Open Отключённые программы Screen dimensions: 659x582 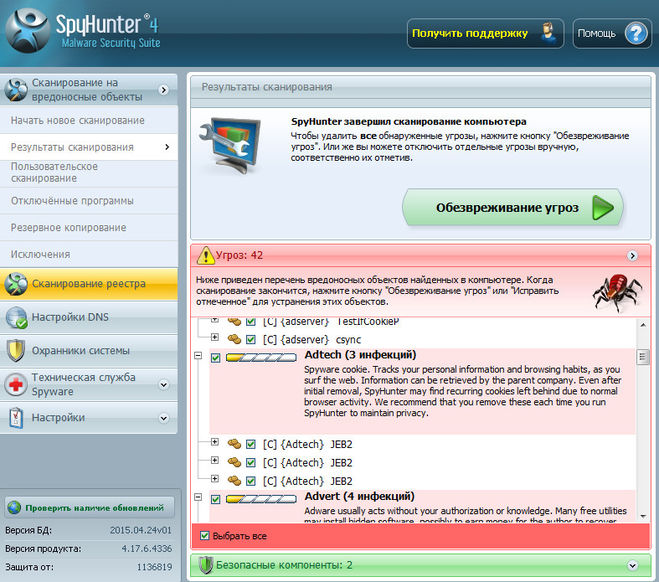click(x=89, y=201)
